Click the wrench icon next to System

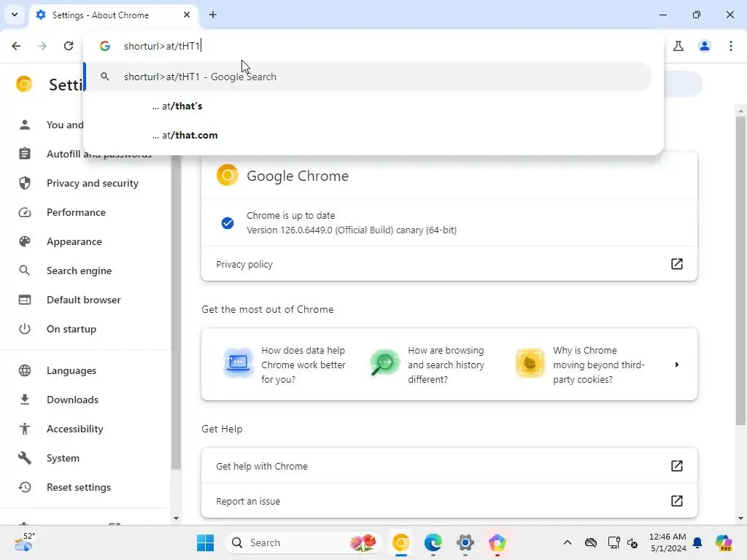pyautogui.click(x=25, y=458)
